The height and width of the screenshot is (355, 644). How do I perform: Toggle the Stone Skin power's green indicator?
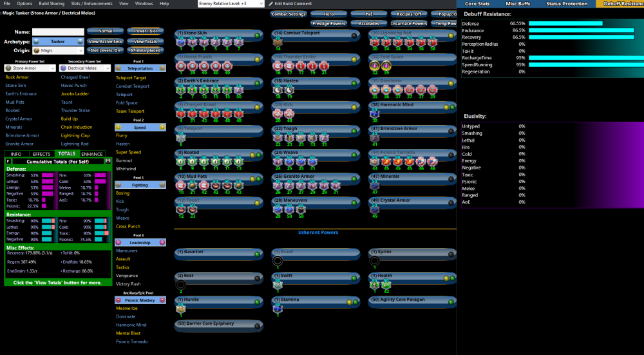click(x=256, y=35)
